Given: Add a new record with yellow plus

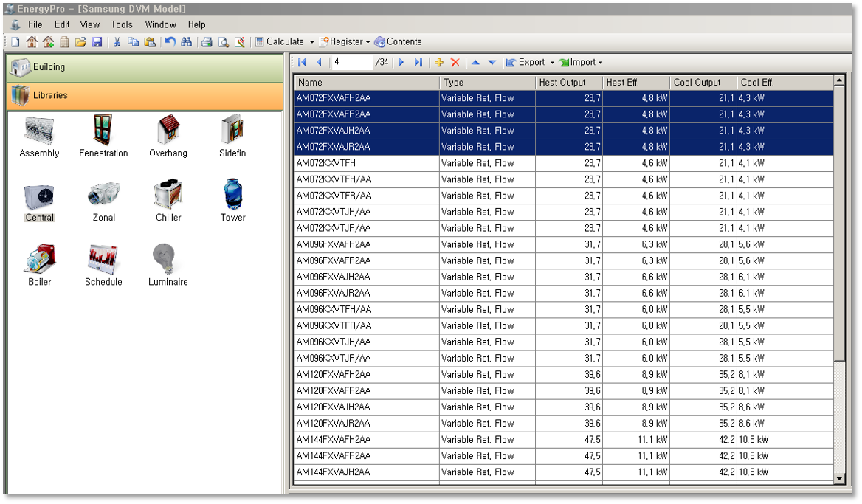Looking at the screenshot, I should pos(438,63).
